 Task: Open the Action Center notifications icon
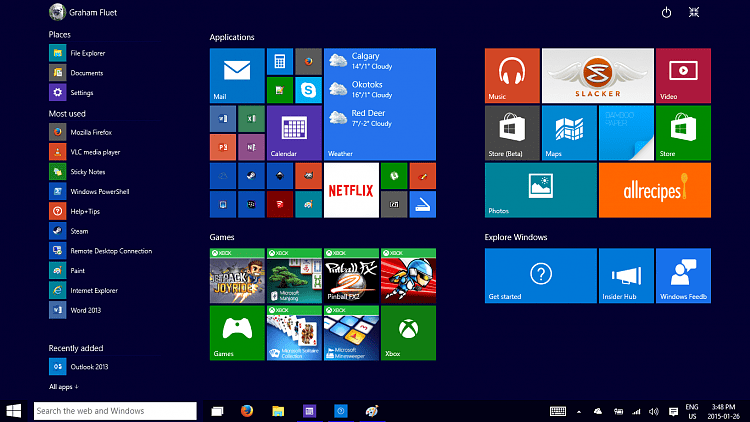pos(673,411)
